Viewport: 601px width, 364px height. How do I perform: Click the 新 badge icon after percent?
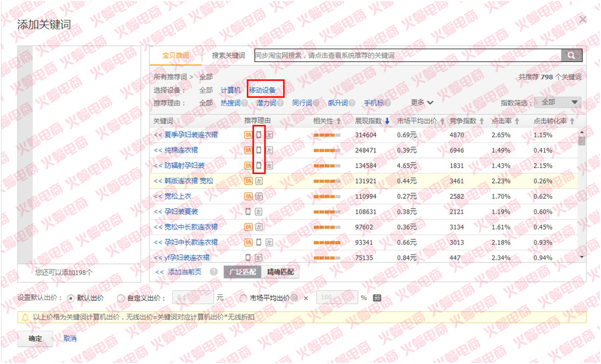click(377, 298)
